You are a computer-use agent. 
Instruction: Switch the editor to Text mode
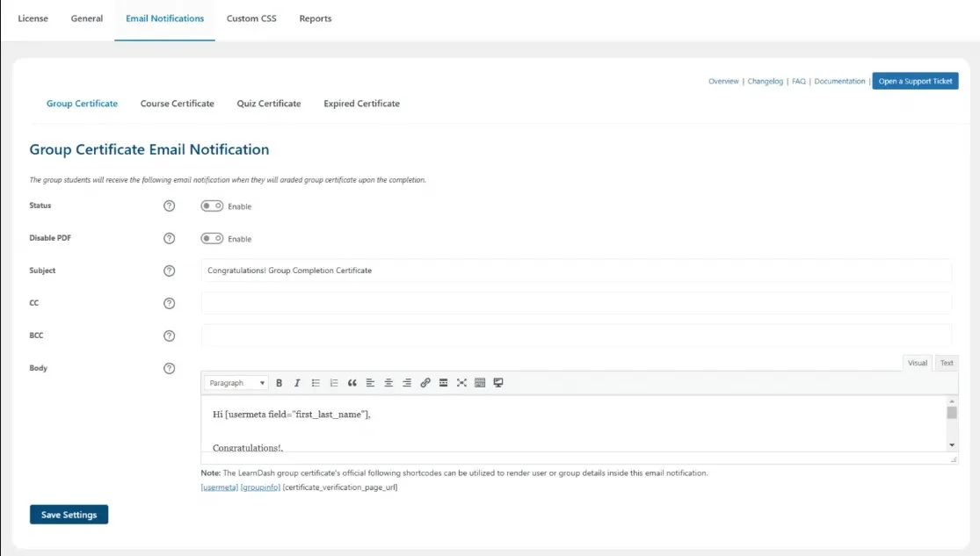[946, 363]
